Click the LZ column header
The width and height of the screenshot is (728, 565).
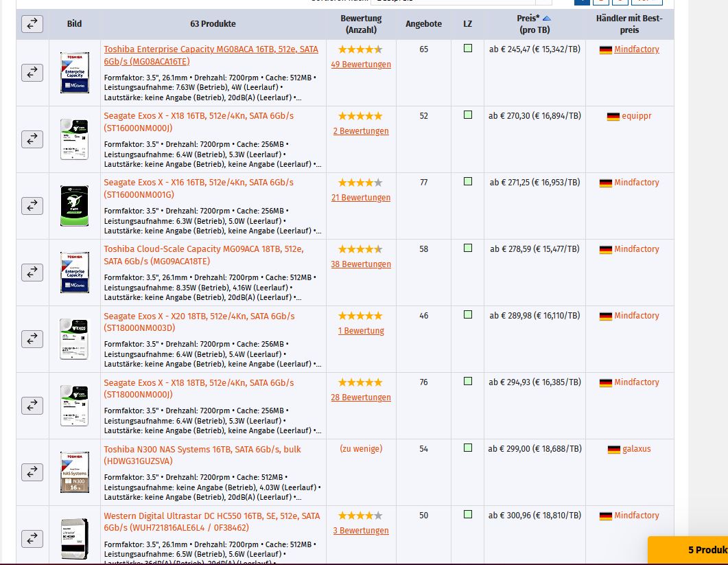pyautogui.click(x=467, y=24)
